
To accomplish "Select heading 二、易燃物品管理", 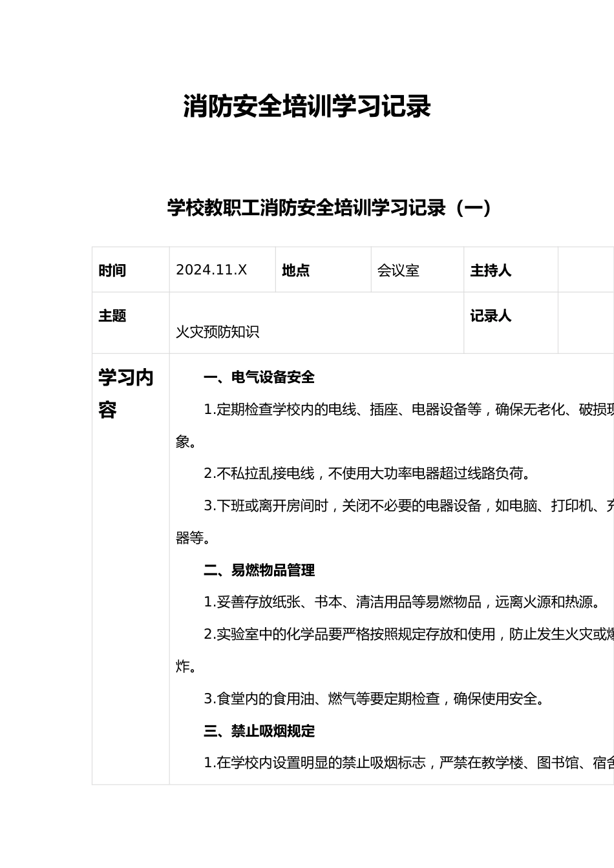I will click(259, 570).
